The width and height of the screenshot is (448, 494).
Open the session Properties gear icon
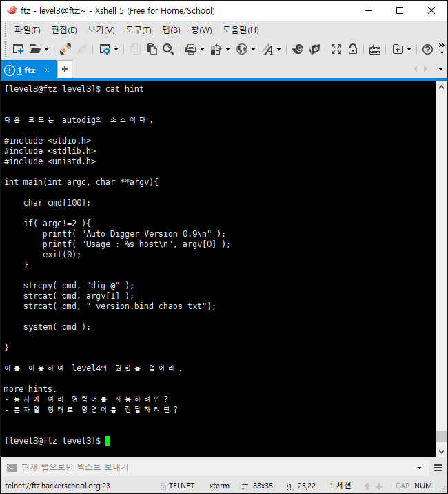pyautogui.click(x=105, y=49)
